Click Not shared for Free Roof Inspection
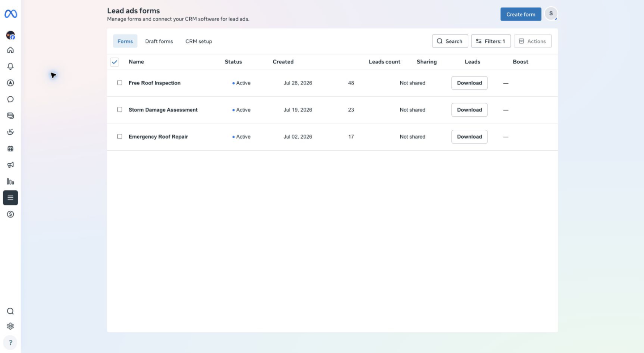 (x=412, y=83)
